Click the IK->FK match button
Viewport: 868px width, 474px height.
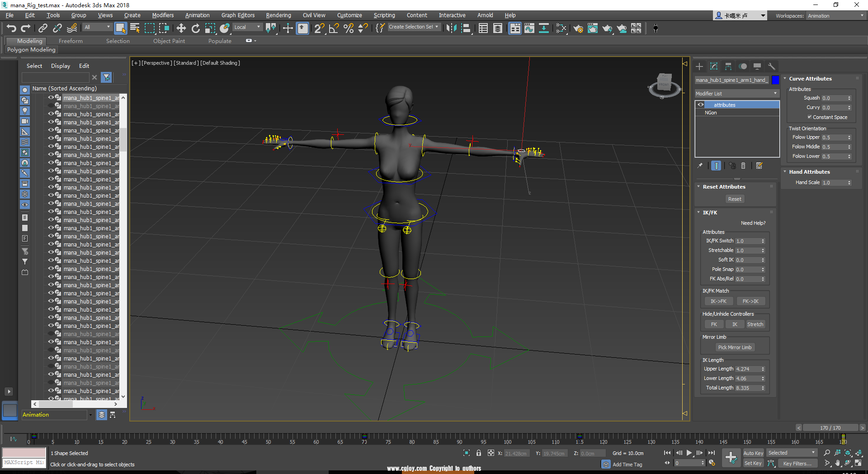coord(718,301)
